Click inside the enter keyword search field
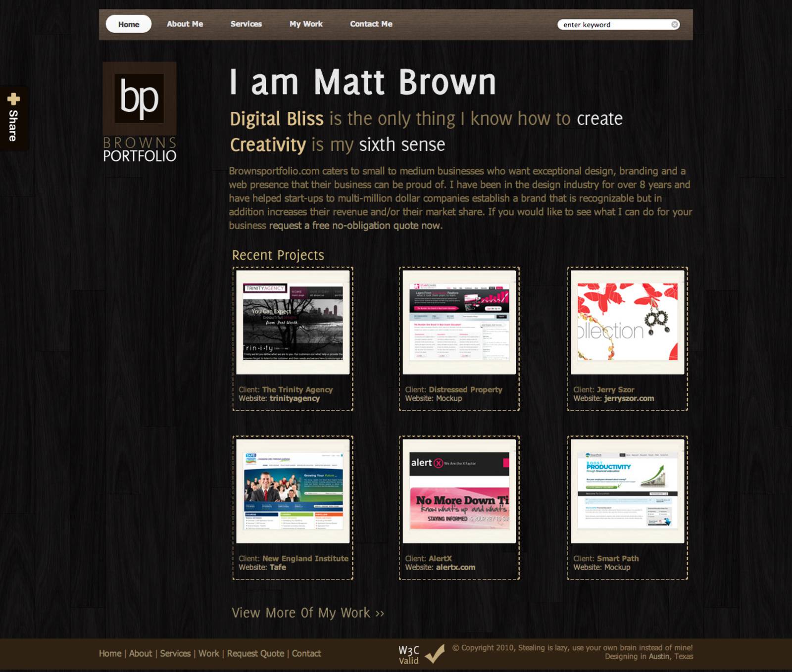The width and height of the screenshot is (792, 672). 614,24
